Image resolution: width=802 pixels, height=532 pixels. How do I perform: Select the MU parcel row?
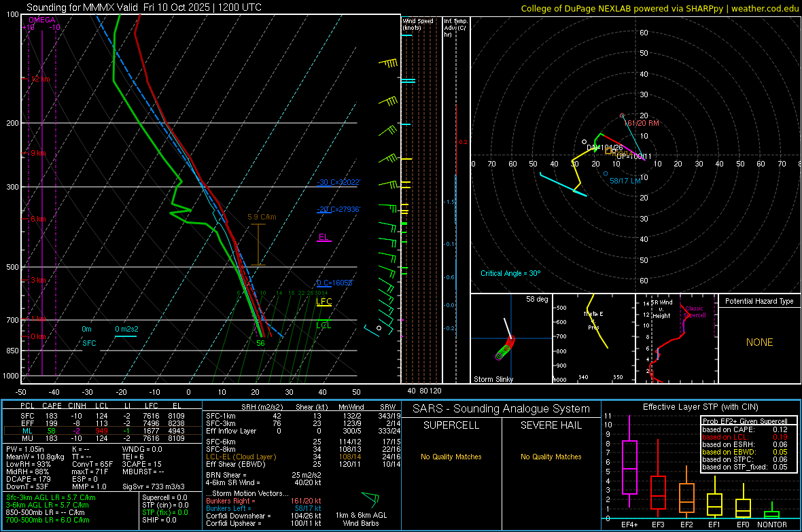click(103, 438)
